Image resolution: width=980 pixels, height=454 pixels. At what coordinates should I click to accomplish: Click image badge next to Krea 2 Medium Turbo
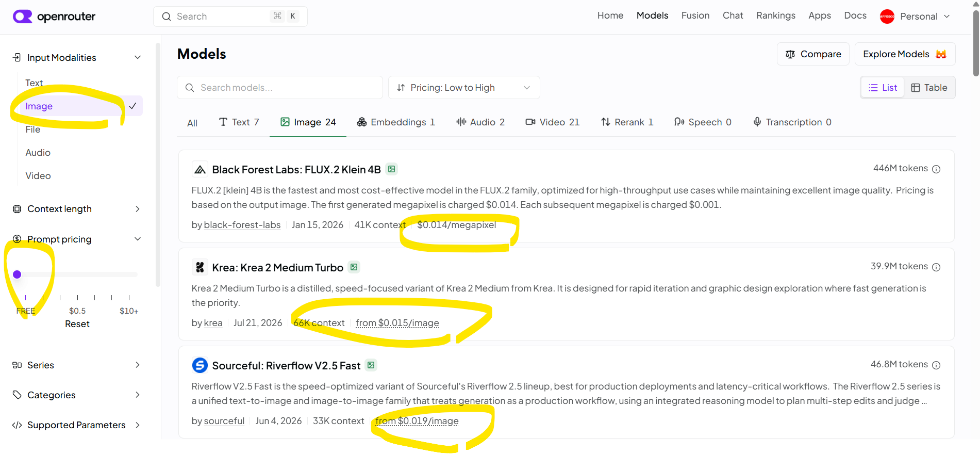pyautogui.click(x=354, y=267)
